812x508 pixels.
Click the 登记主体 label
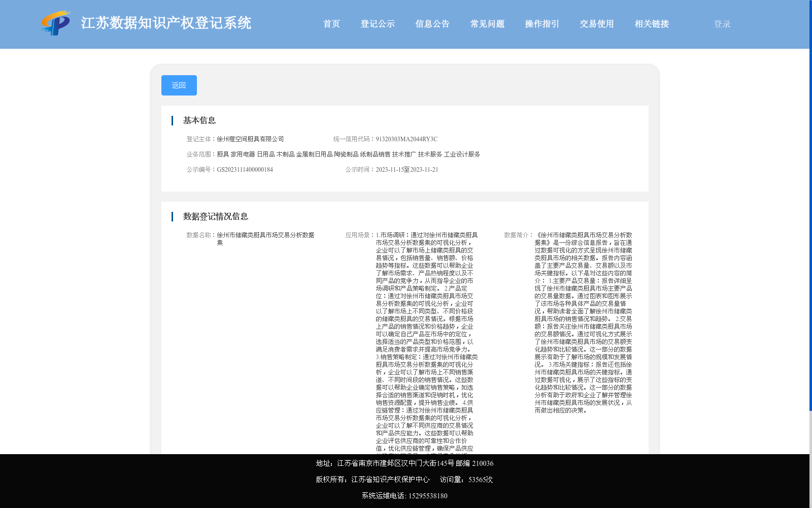click(201, 139)
